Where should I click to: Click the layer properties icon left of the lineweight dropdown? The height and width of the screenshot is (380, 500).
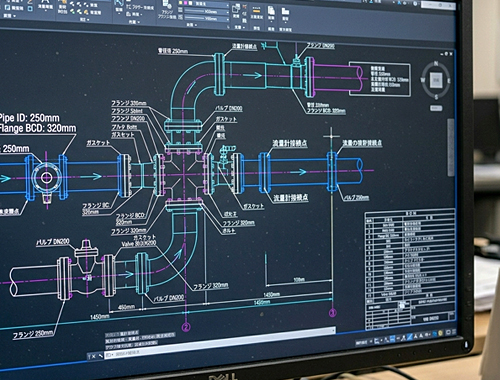[180, 10]
